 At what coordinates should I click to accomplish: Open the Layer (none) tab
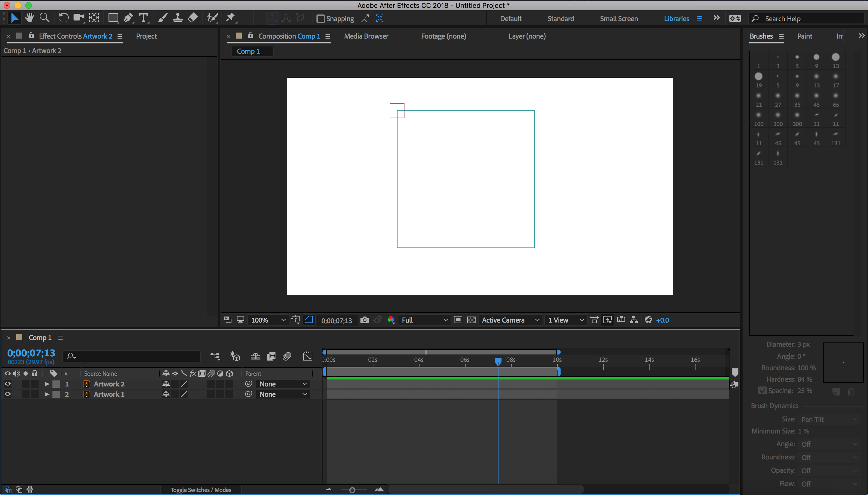tap(527, 36)
